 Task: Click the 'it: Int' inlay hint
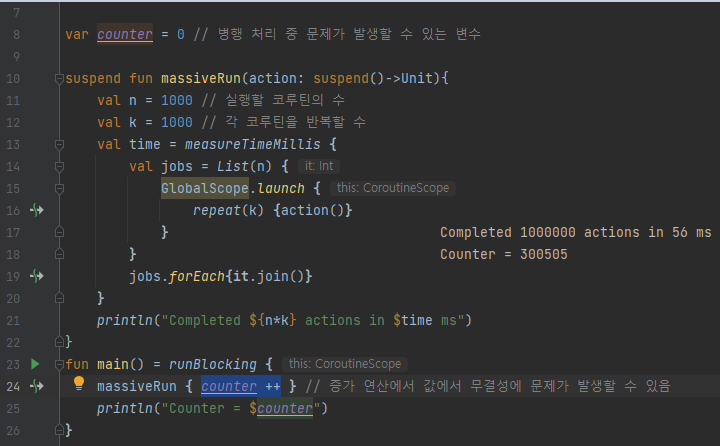319,166
